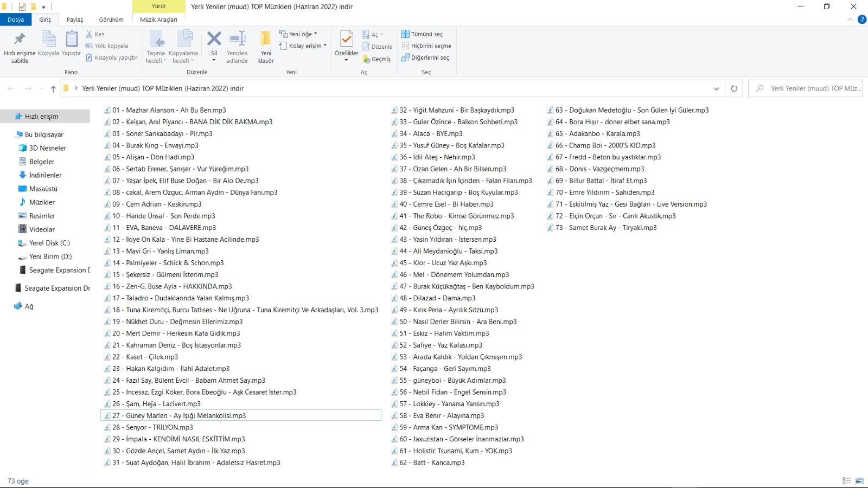Select Ağ network in sidebar
This screenshot has height=488, width=868.
(x=29, y=306)
